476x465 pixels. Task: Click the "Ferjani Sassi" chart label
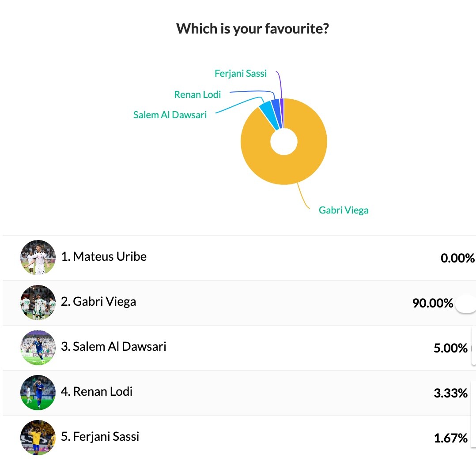[241, 73]
